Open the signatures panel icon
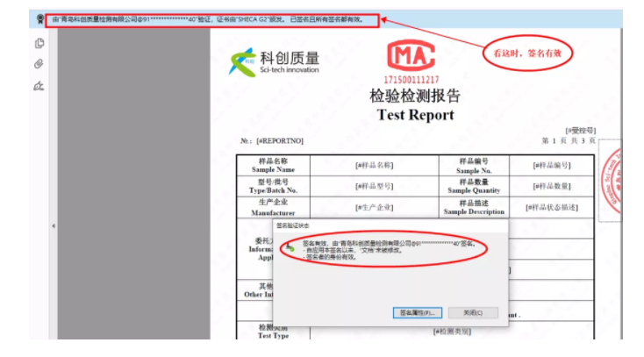644x357 pixels. point(39,86)
